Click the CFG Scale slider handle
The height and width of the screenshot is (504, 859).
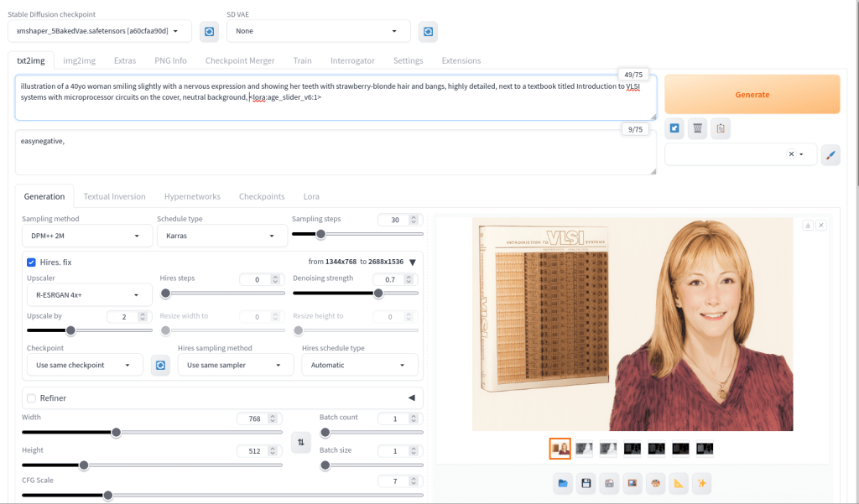(108, 495)
